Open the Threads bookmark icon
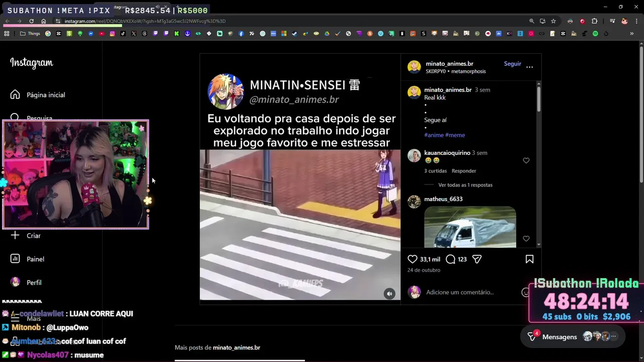644x362 pixels. [x=144, y=34]
